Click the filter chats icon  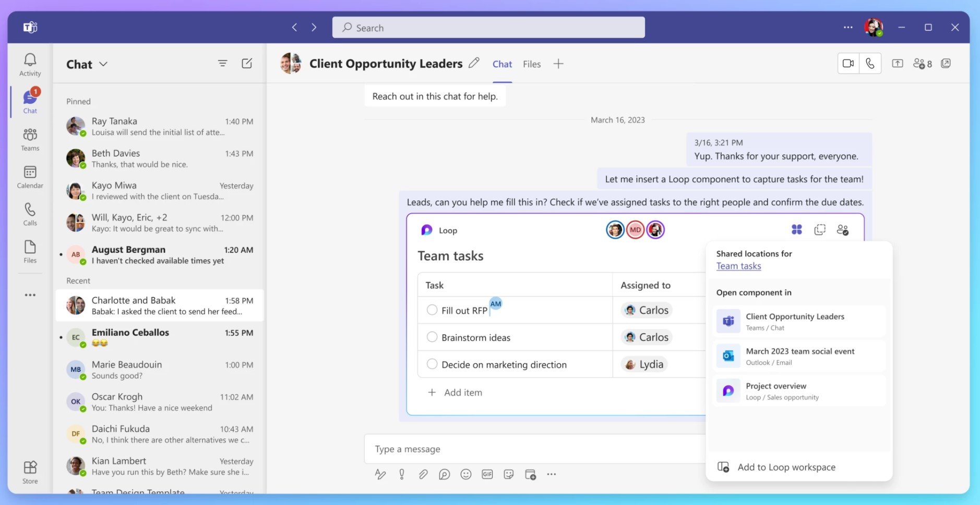222,64
